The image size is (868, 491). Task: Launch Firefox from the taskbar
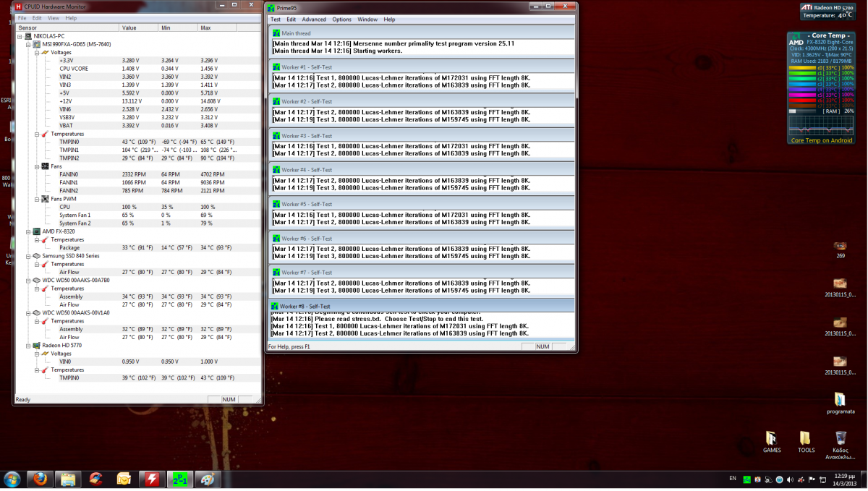(x=41, y=479)
